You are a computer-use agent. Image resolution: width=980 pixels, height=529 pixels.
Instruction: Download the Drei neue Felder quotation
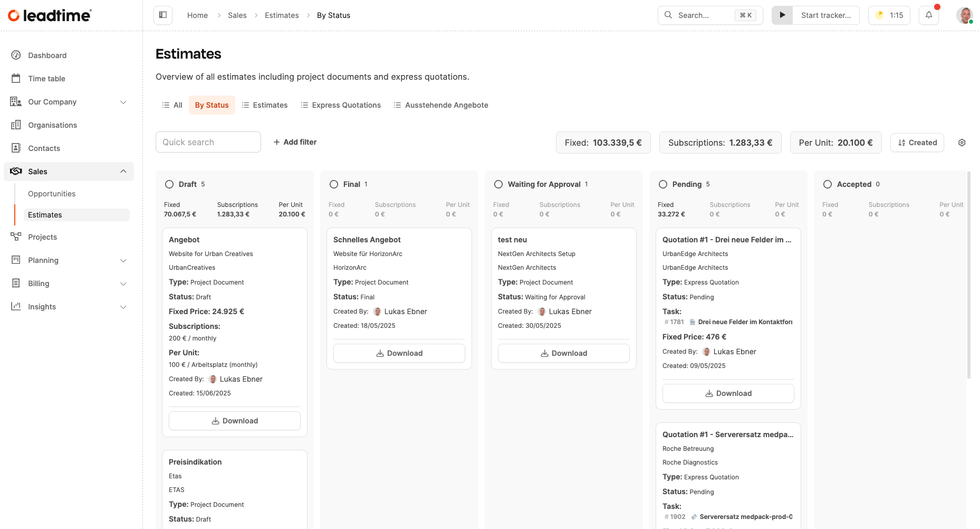point(728,393)
